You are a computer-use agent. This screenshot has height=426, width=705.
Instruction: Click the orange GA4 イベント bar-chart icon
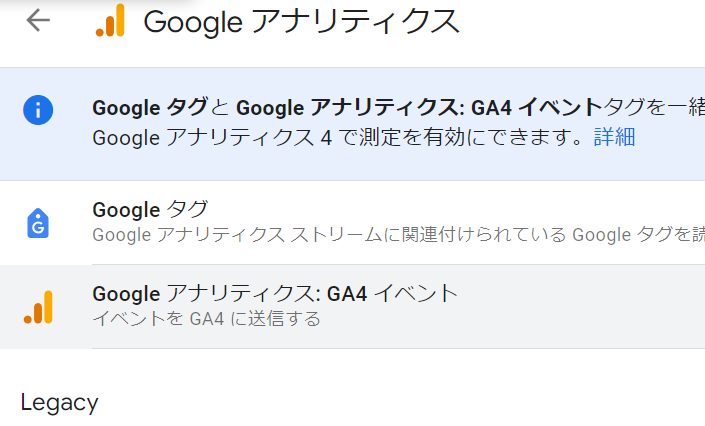pyautogui.click(x=38, y=307)
